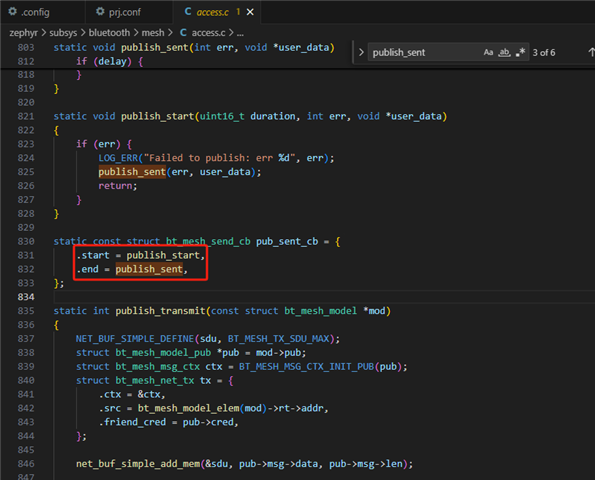This screenshot has width=595, height=480.
Task: Click net_buf_simple_add_mem call on line 846
Action: (x=138, y=464)
